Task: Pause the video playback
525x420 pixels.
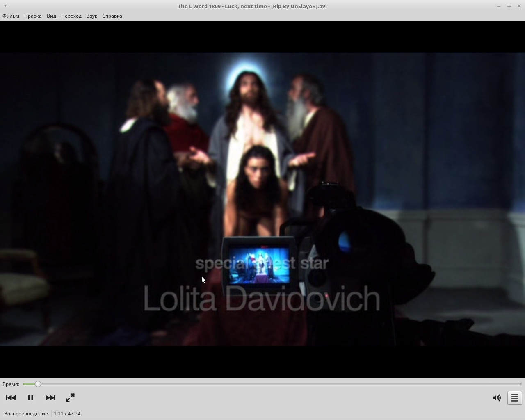Action: (31, 398)
